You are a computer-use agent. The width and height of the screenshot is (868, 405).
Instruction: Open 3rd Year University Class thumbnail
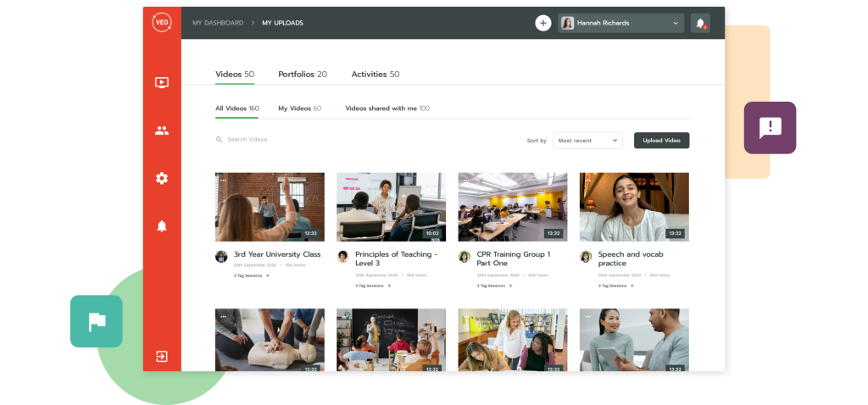pyautogui.click(x=270, y=207)
